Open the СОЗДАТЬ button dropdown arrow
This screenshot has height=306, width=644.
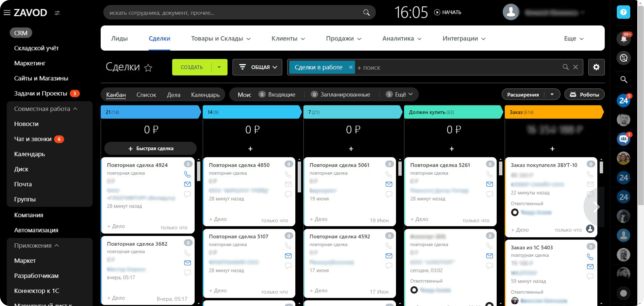[x=219, y=67]
